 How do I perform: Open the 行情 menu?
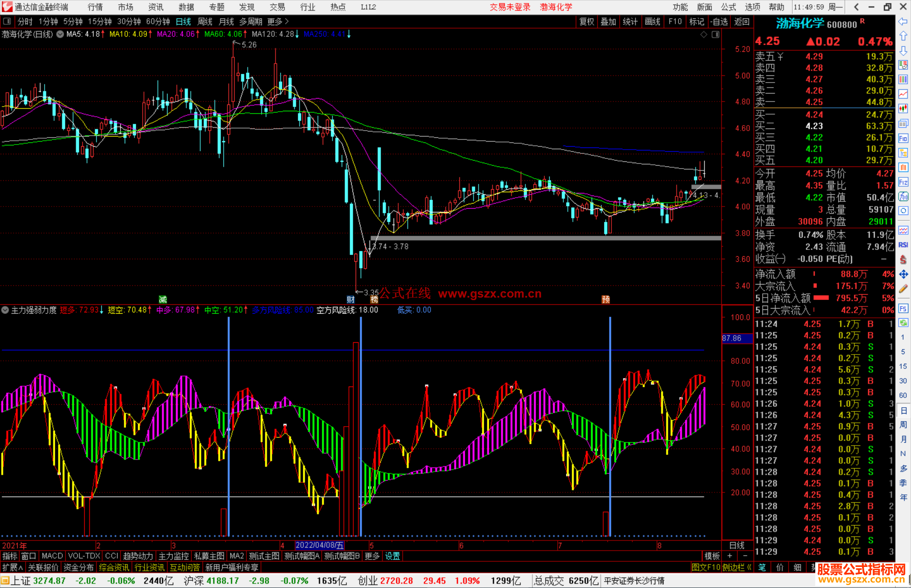(x=95, y=7)
